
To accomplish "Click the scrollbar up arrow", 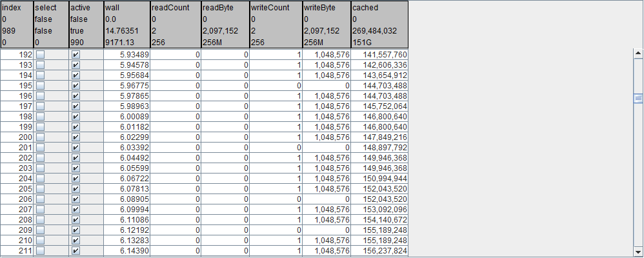I will 638,54.
